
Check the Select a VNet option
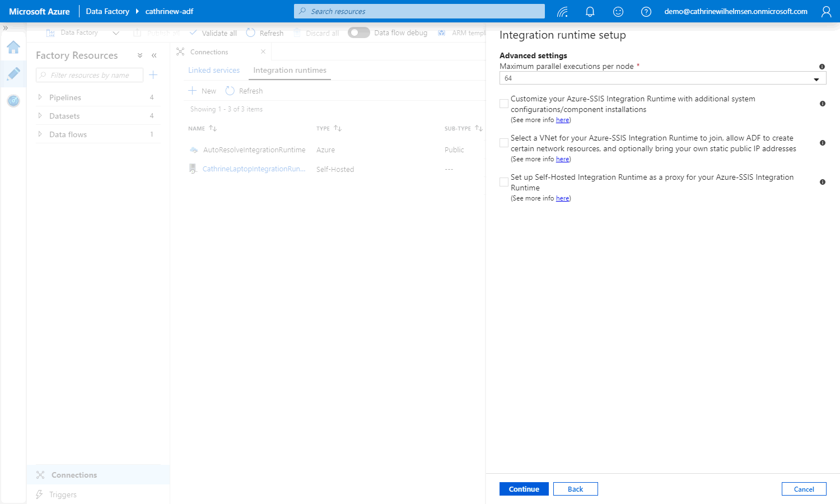pos(504,143)
